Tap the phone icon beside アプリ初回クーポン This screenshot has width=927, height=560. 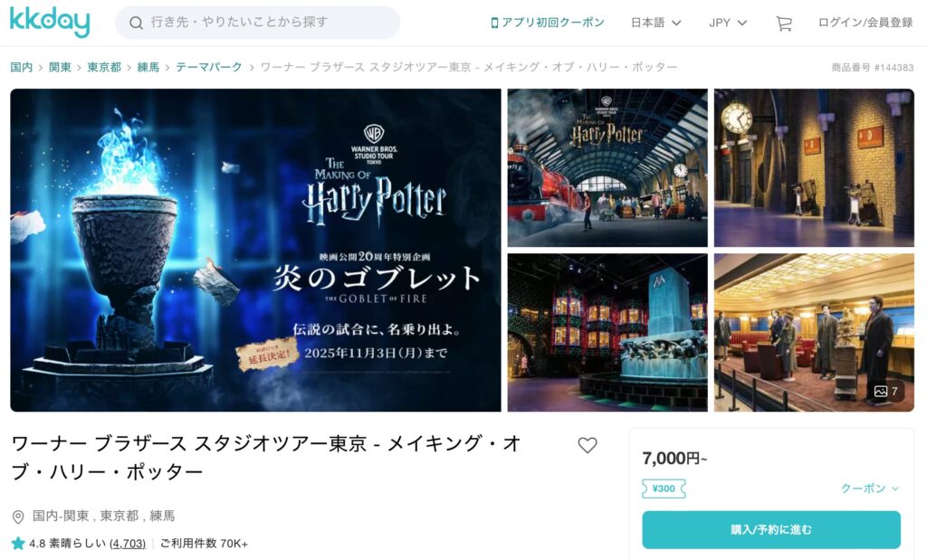[494, 23]
